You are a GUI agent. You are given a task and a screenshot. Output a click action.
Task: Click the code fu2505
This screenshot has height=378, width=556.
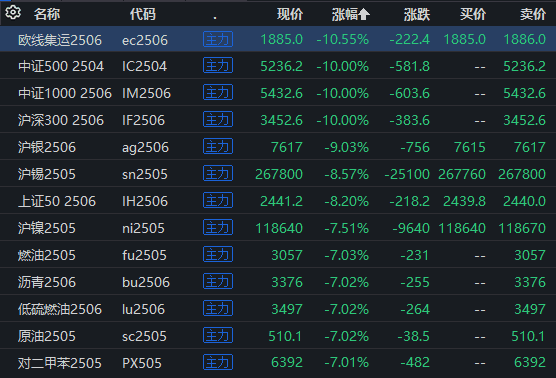[x=144, y=255]
